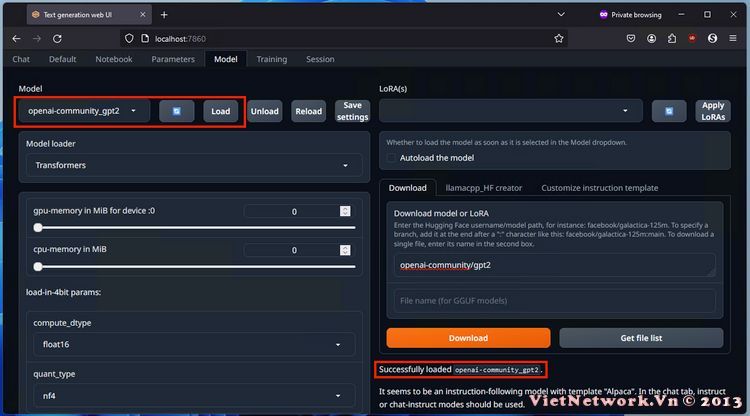Image resolution: width=750 pixels, height=416 pixels.
Task: Click the Get file list button
Action: [x=641, y=338]
